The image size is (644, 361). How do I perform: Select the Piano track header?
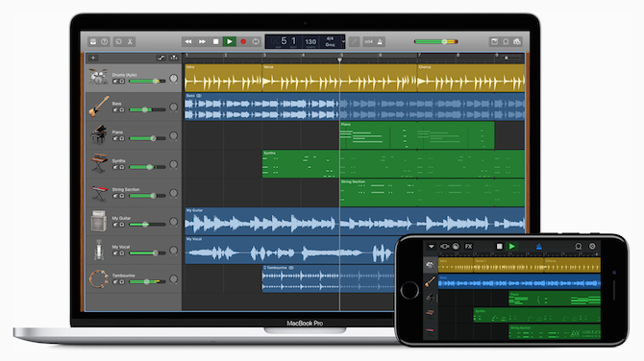coord(134,135)
